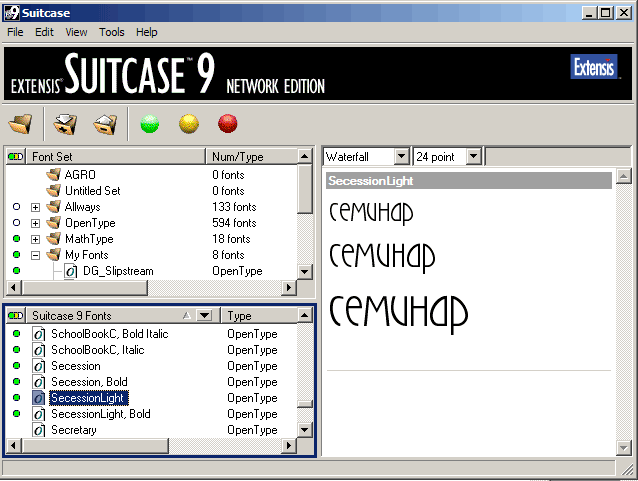Click the DG_Slipstream font file icon

pos(71,271)
